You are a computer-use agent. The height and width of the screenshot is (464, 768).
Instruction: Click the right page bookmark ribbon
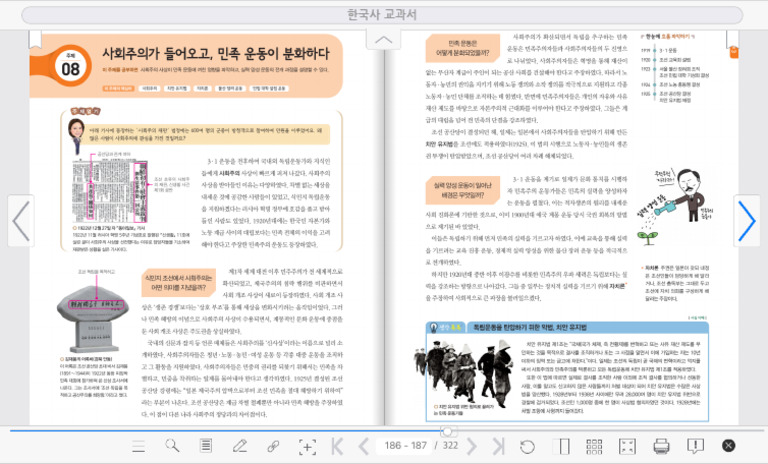pyautogui.click(x=732, y=37)
